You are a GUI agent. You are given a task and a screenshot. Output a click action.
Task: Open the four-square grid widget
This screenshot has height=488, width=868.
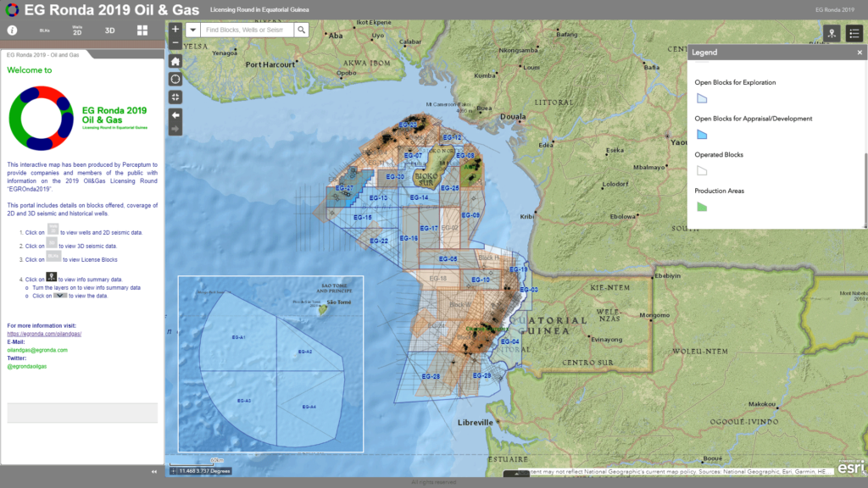[142, 30]
